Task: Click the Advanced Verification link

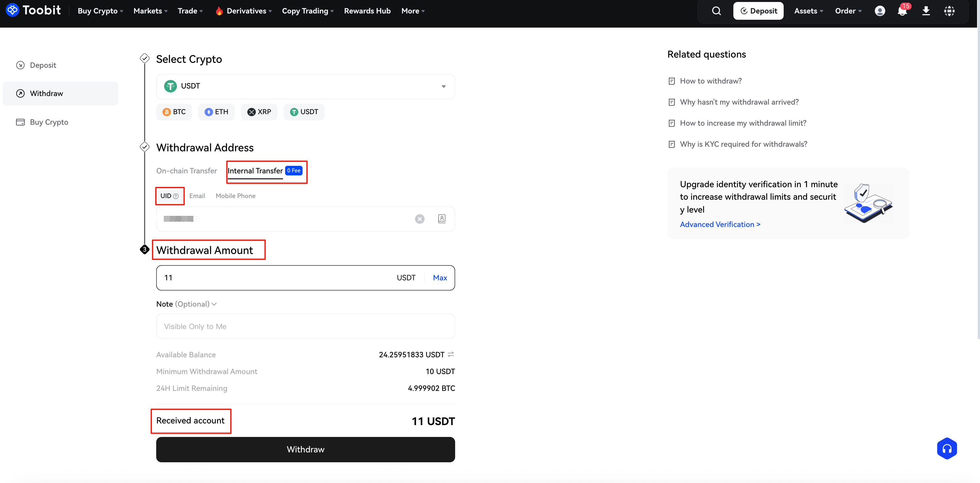Action: click(720, 224)
